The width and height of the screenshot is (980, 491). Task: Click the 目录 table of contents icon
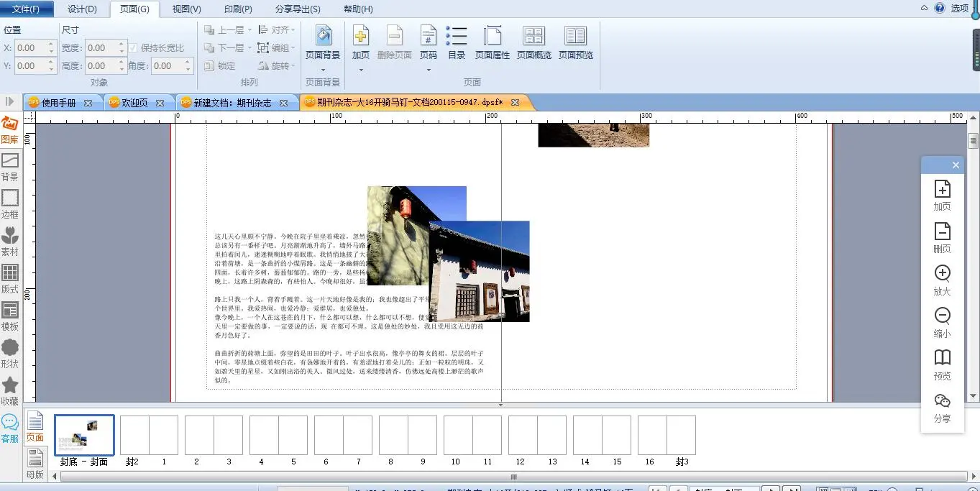coord(457,37)
